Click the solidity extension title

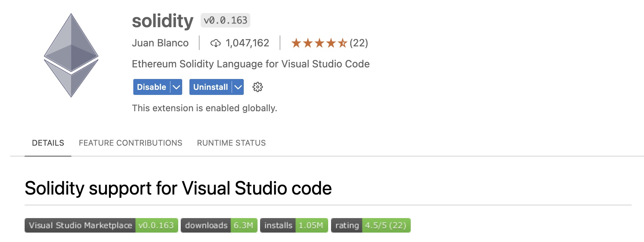[163, 21]
